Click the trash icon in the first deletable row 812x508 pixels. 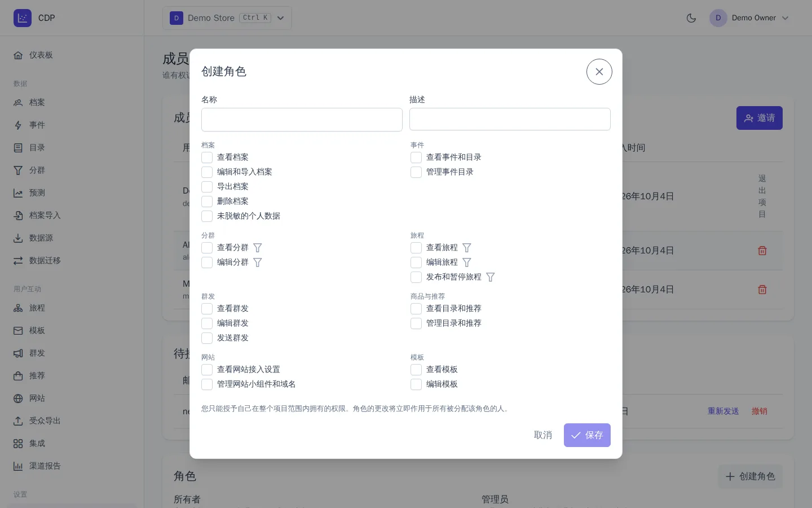[x=762, y=251]
